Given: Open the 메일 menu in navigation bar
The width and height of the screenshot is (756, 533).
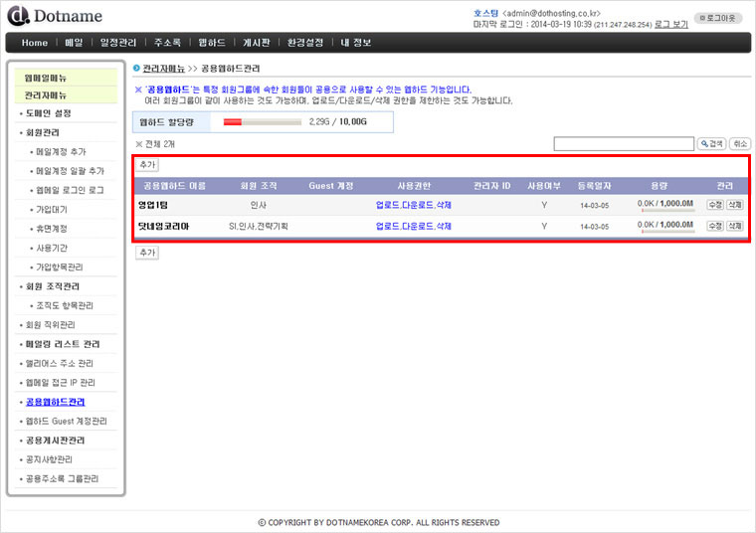Looking at the screenshot, I should [74, 43].
